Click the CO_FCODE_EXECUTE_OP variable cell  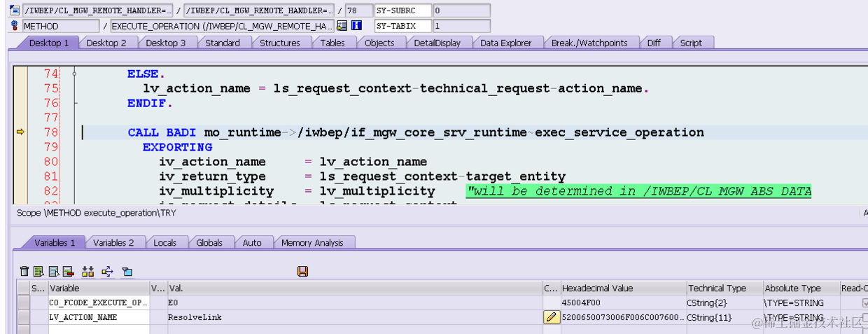[x=98, y=302]
